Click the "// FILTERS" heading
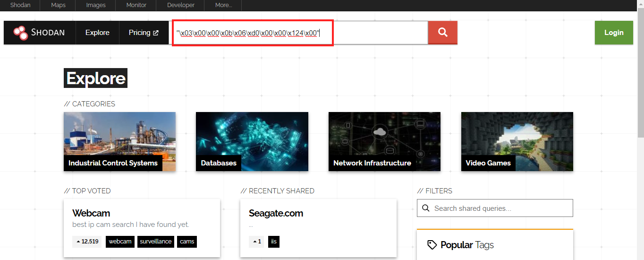This screenshot has height=260, width=644. coord(434,191)
